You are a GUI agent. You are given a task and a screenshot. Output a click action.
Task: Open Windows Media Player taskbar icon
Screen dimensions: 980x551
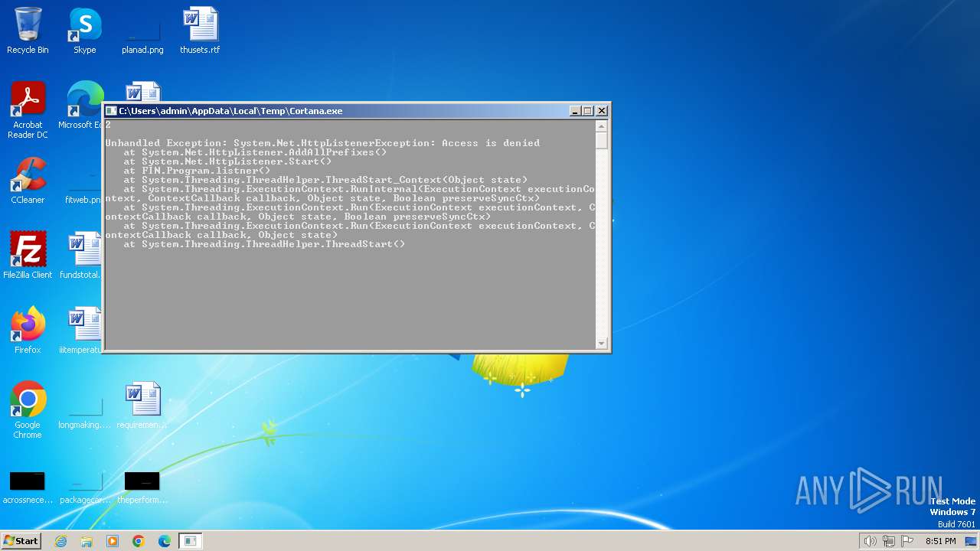[113, 541]
